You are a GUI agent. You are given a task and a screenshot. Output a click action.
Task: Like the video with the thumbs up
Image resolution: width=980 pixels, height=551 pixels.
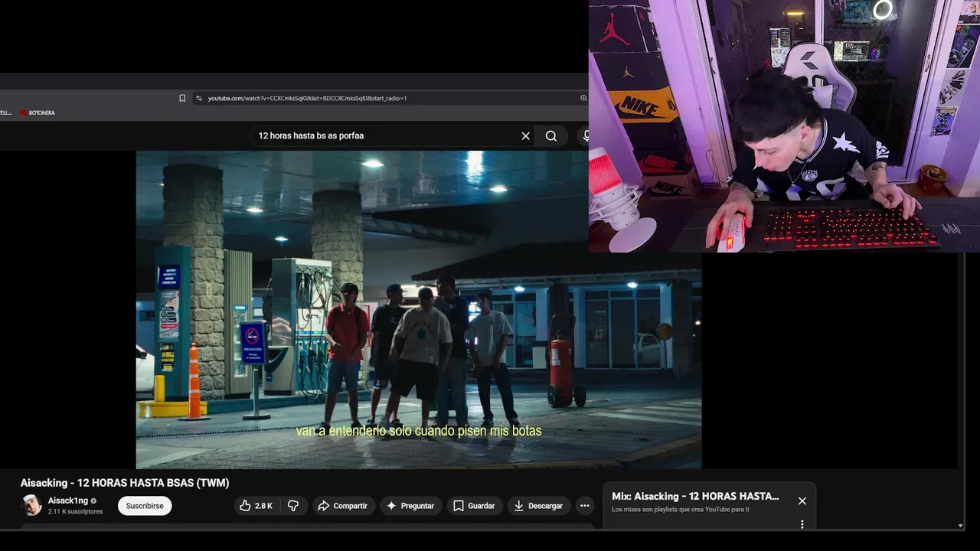(x=256, y=506)
